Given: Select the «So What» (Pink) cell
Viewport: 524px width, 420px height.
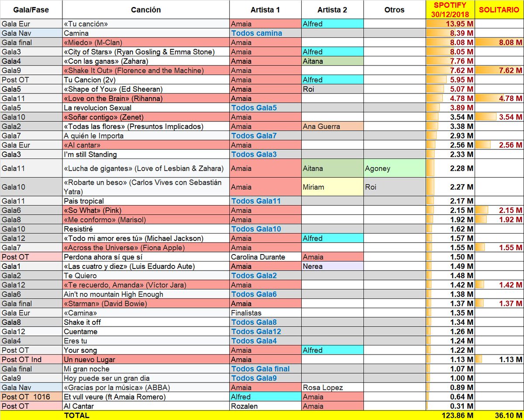Looking at the screenshot, I should pos(146,210).
